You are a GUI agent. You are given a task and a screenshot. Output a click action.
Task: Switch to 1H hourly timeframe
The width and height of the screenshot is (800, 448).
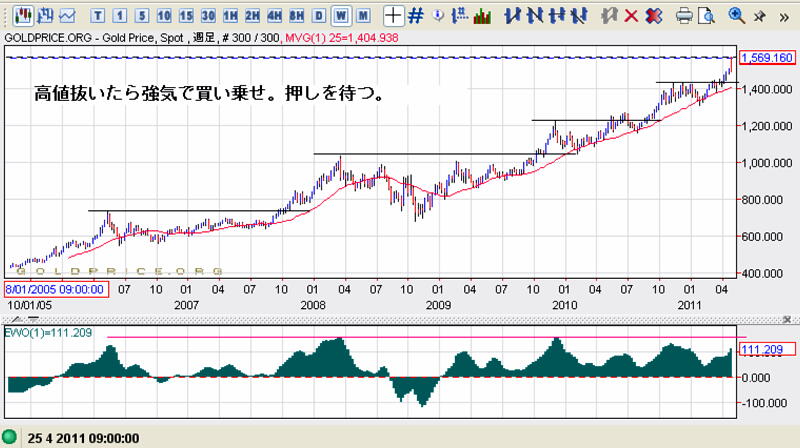230,16
